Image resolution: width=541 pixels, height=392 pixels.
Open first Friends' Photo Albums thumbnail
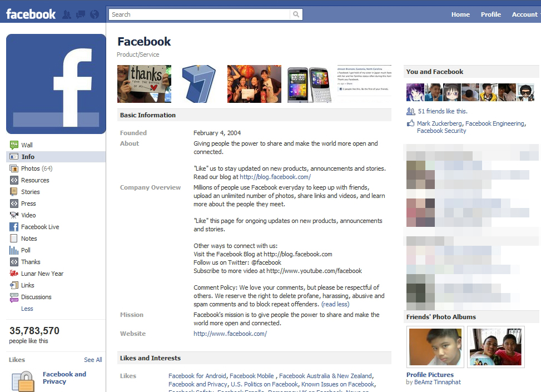435,347
